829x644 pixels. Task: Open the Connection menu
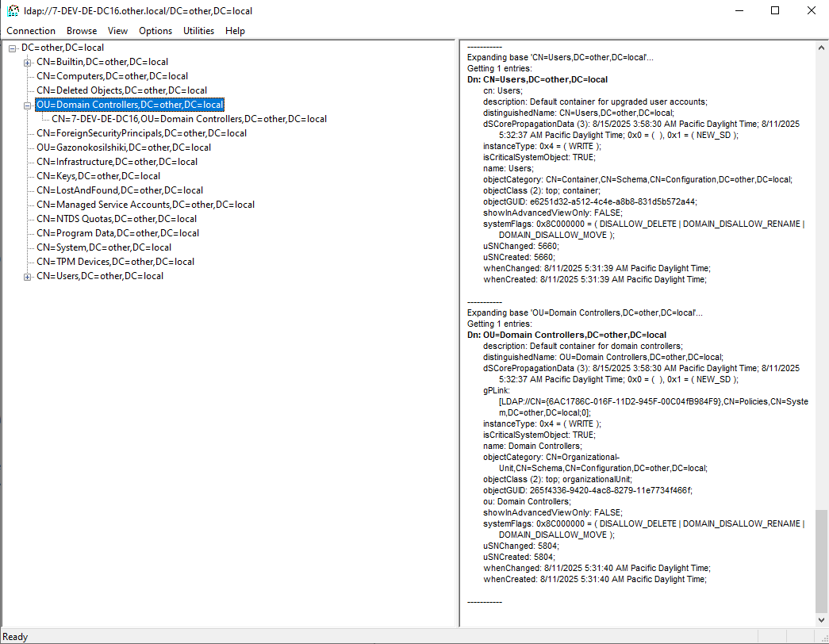pos(31,31)
